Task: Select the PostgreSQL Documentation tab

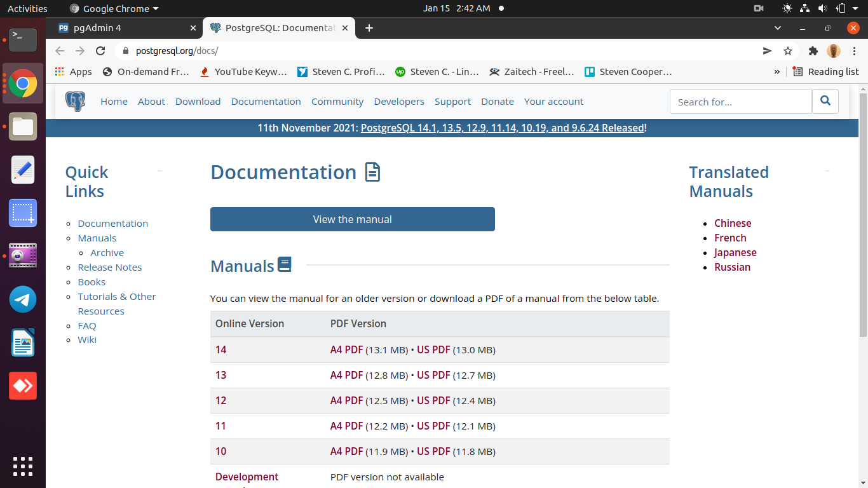Action: (279, 28)
